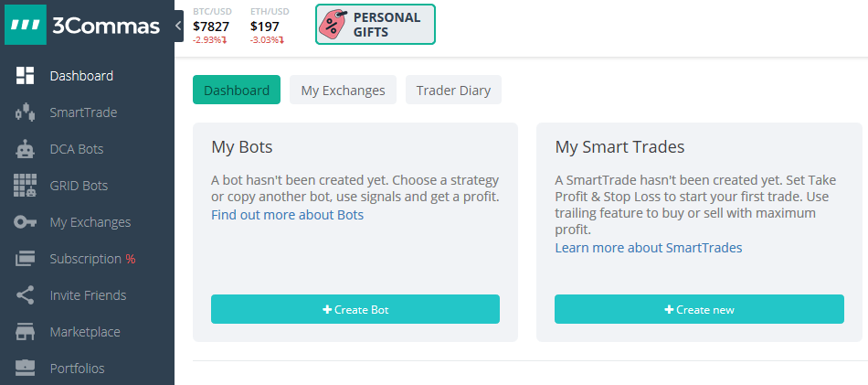Open the Learn more about SmartTrades link
The width and height of the screenshot is (868, 385).
coord(649,248)
